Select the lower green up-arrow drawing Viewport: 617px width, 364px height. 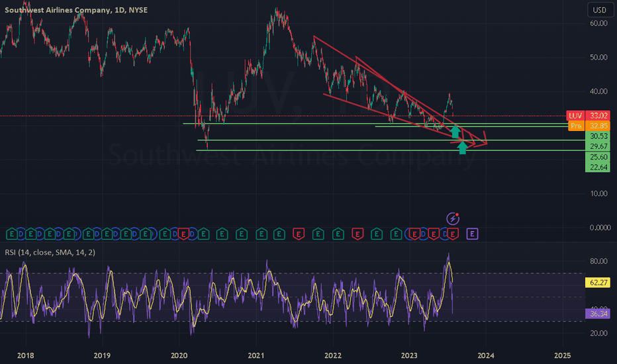point(462,147)
